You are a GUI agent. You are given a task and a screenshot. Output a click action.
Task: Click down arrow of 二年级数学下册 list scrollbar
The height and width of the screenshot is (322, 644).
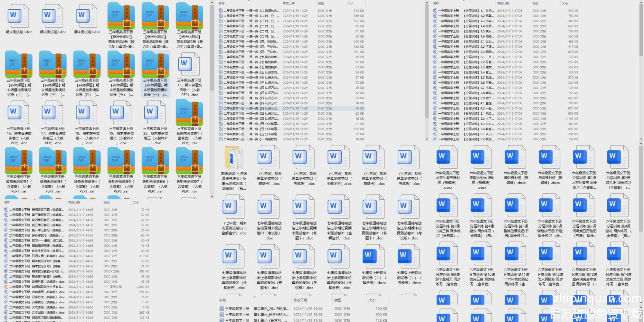tap(427, 139)
